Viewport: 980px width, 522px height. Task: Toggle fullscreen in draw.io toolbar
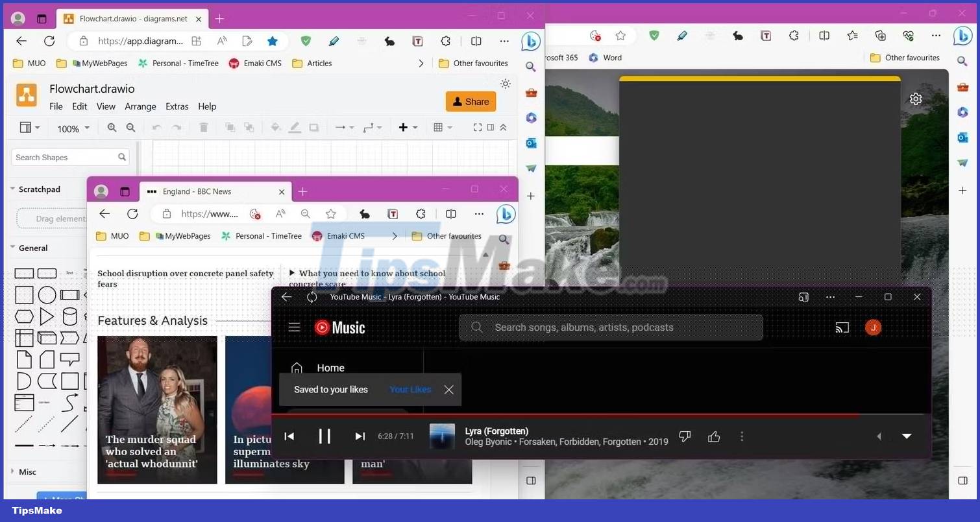click(478, 128)
